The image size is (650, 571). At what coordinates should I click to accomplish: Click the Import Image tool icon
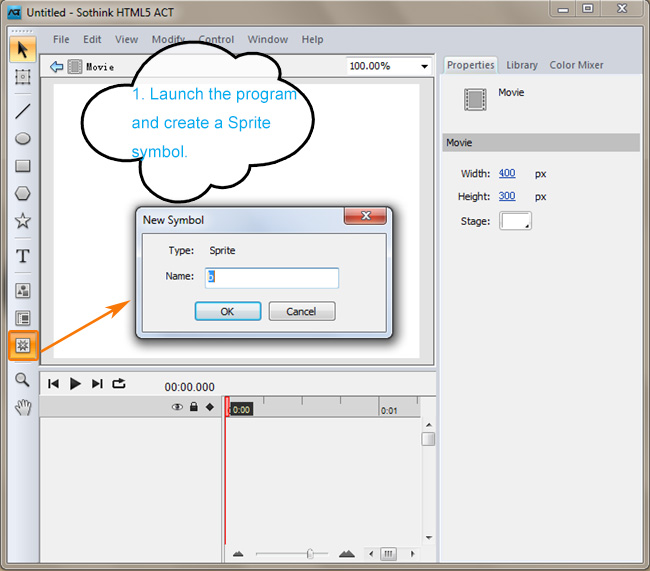click(x=23, y=290)
